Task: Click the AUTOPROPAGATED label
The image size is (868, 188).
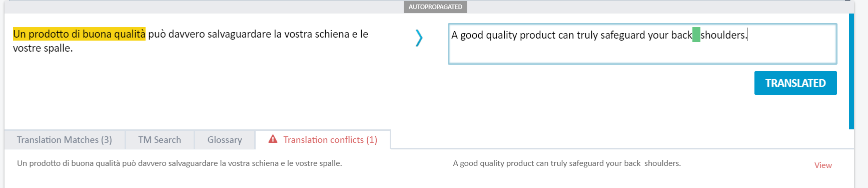Action: [x=435, y=7]
